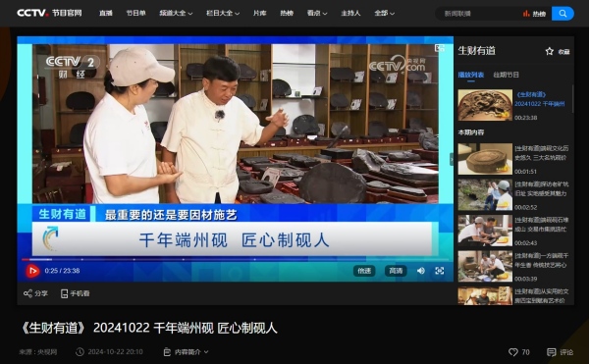Viewport: 590px width, 364px height.
Task: Click the playlist scrollbar
Action: tap(572, 99)
